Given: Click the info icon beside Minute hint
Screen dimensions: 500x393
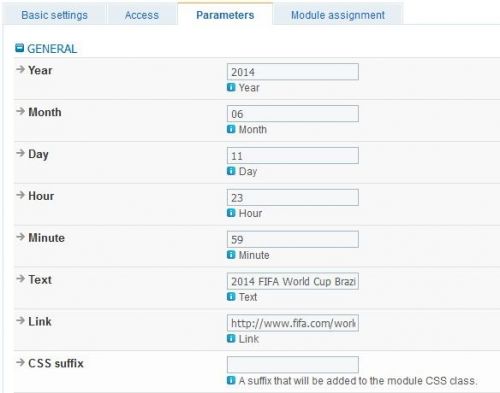Looking at the screenshot, I should click(x=231, y=255).
